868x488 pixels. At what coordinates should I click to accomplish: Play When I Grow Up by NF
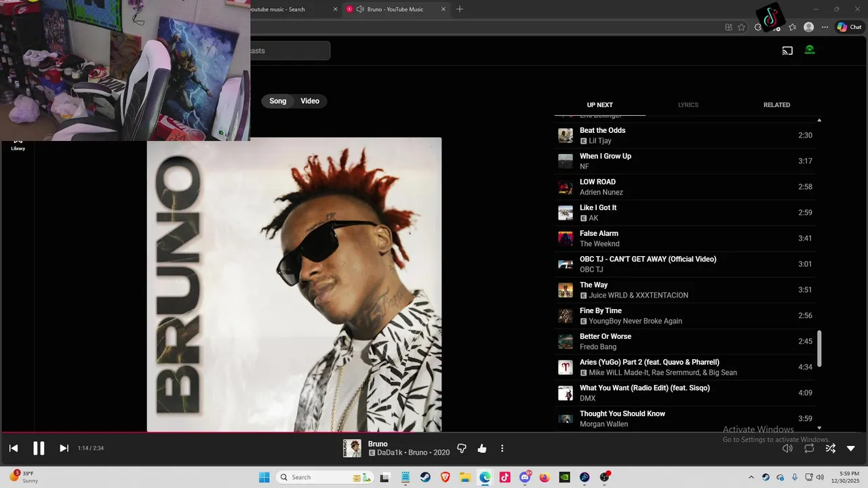(685, 161)
